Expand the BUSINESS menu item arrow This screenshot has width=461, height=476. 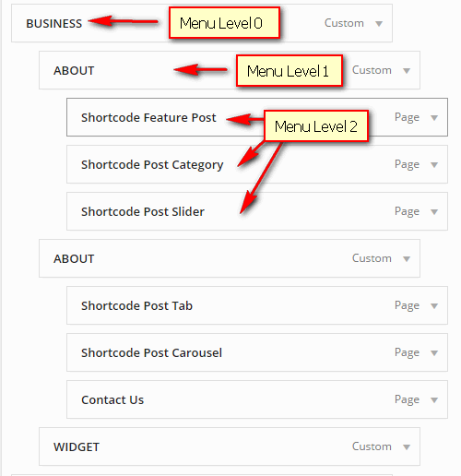click(x=379, y=24)
